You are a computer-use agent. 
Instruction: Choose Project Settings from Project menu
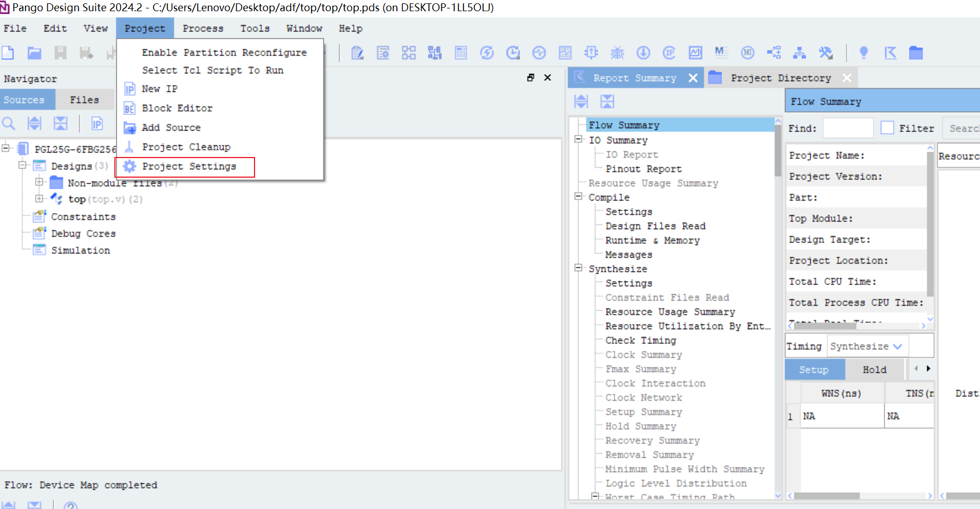189,166
